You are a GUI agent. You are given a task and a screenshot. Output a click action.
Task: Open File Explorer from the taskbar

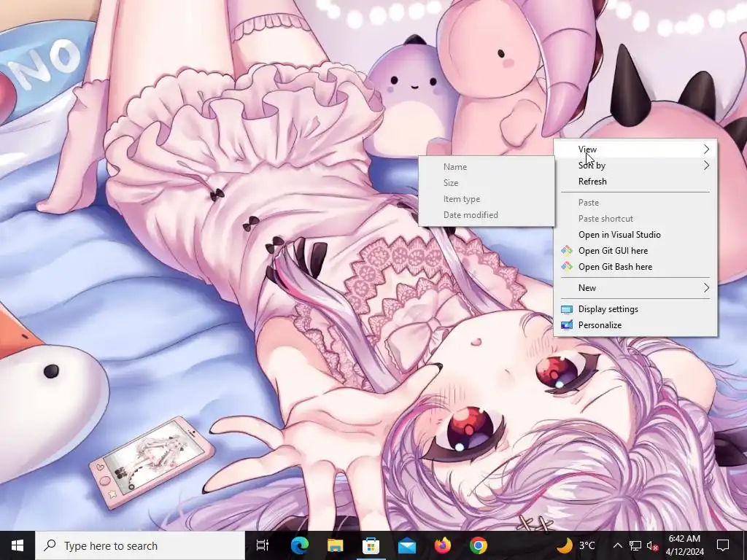point(335,545)
